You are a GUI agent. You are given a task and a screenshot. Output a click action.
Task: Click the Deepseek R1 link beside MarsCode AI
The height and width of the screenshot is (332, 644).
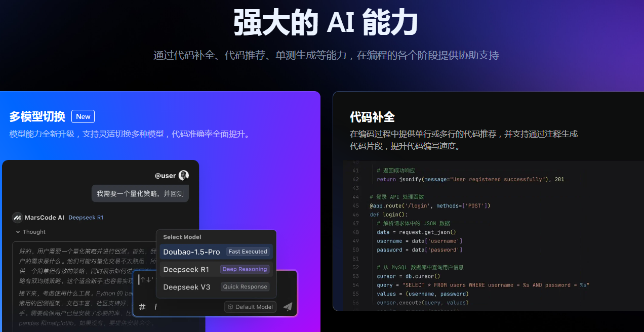86,217
